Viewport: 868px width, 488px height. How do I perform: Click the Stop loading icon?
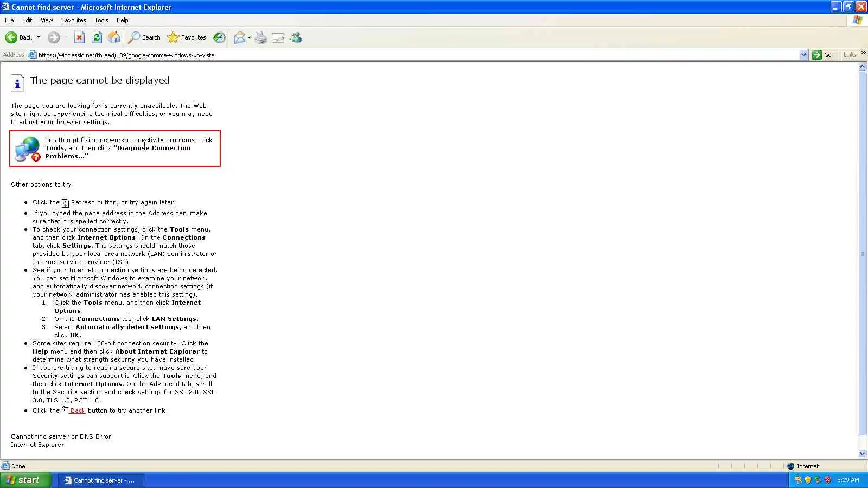(x=79, y=37)
